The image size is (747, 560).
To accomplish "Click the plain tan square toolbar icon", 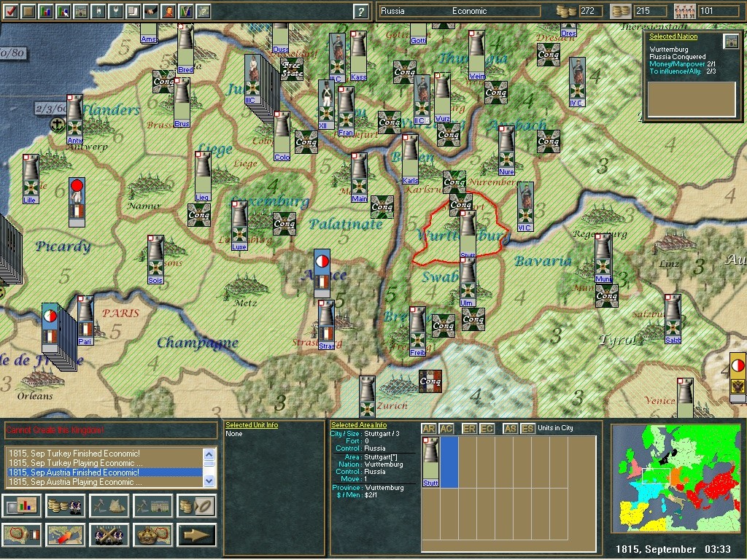I will pos(28,11).
